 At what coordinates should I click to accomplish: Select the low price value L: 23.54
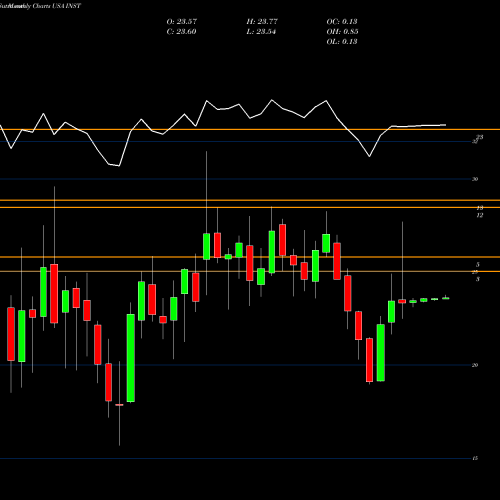(x=261, y=31)
